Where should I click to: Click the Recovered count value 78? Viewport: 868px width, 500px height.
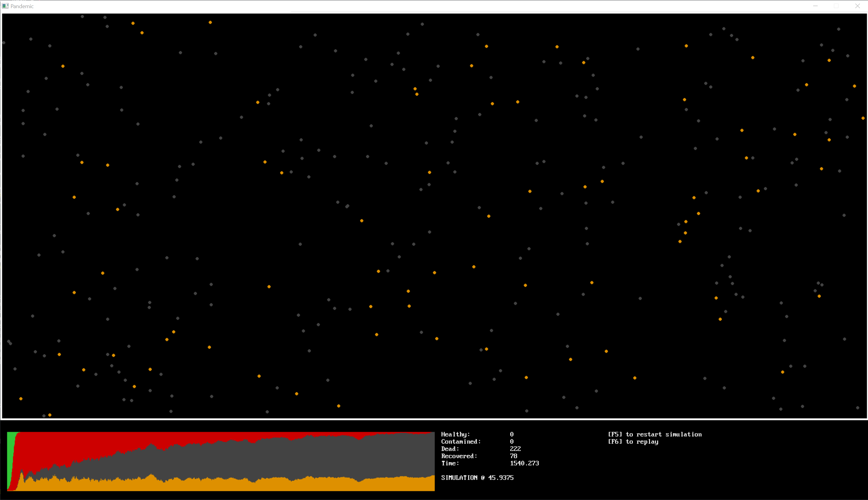click(x=514, y=456)
